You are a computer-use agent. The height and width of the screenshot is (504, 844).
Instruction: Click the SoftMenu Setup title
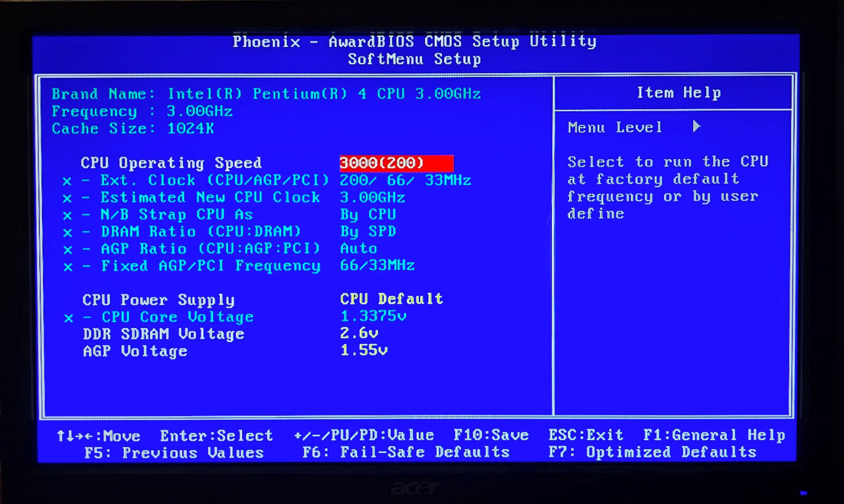click(x=414, y=59)
